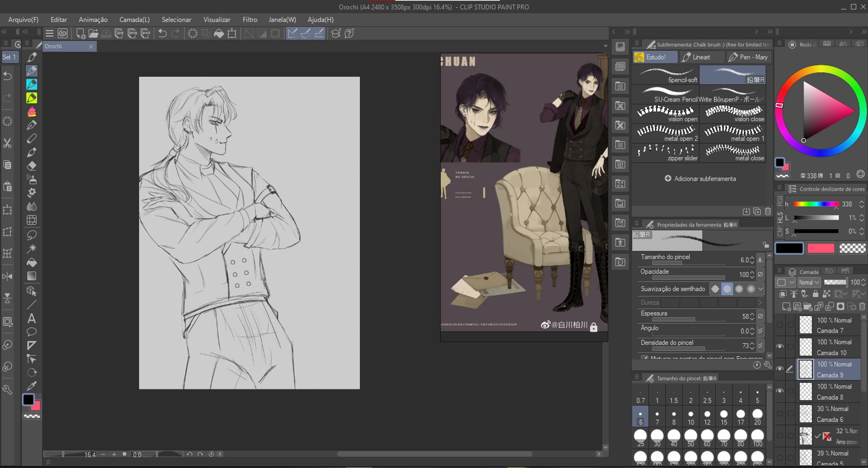Create new layer folder icon
Viewport: 868px width, 468px height.
808,307
